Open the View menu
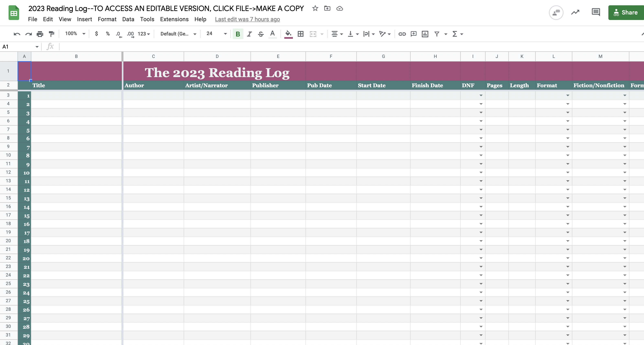 pos(65,19)
